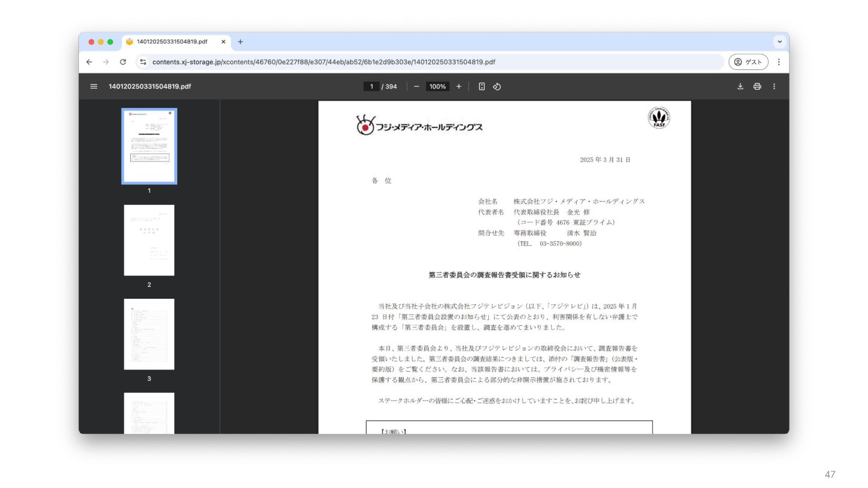This screenshot has height=488, width=868.
Task: Edit the current page number field
Action: [371, 86]
